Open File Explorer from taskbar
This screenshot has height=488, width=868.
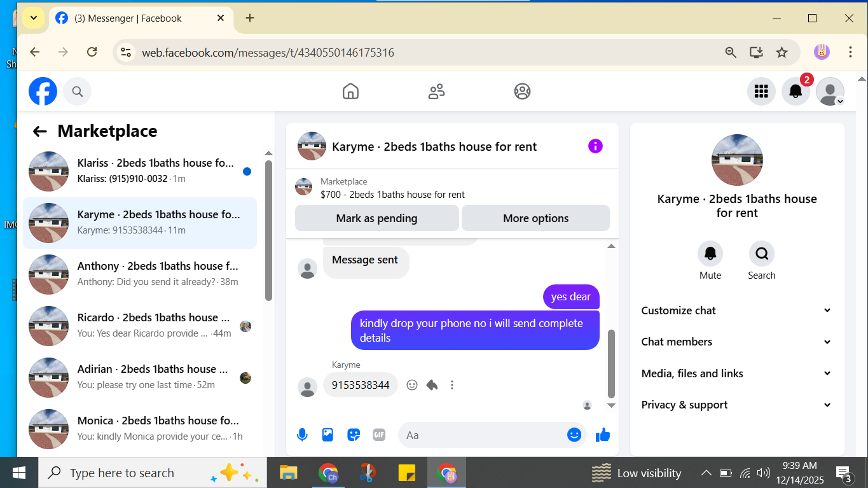[289, 473]
